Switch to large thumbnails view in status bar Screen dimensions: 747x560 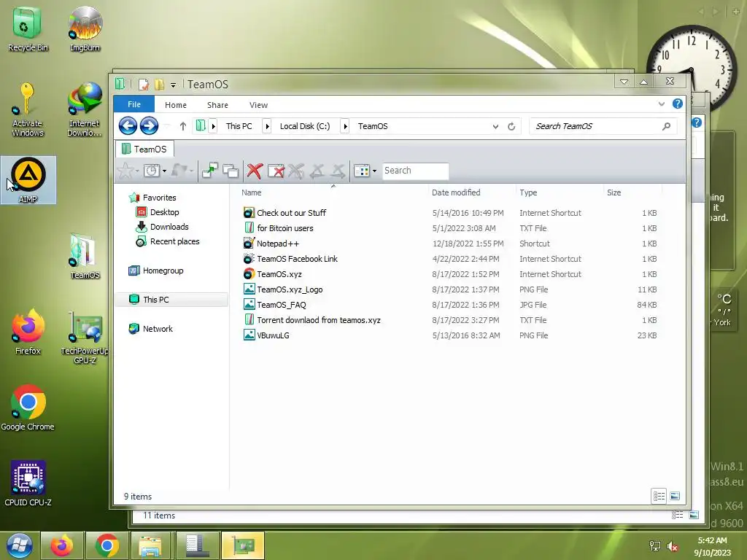(675, 496)
